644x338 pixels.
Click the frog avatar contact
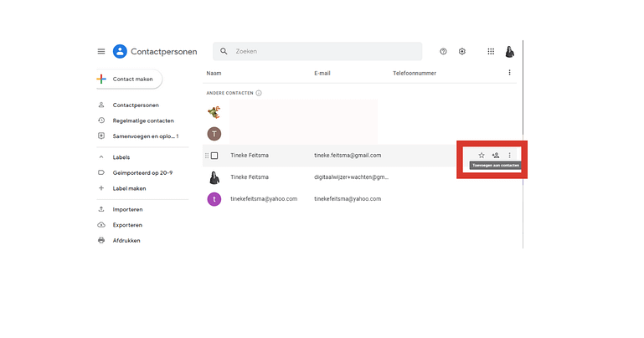[214, 111]
